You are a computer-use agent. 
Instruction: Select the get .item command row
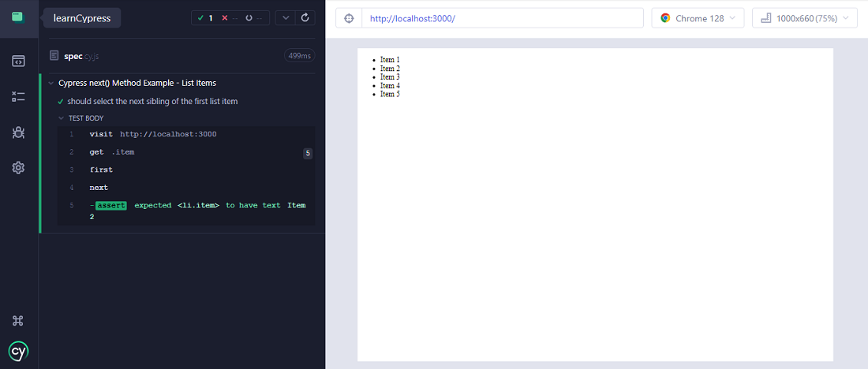[x=186, y=152]
